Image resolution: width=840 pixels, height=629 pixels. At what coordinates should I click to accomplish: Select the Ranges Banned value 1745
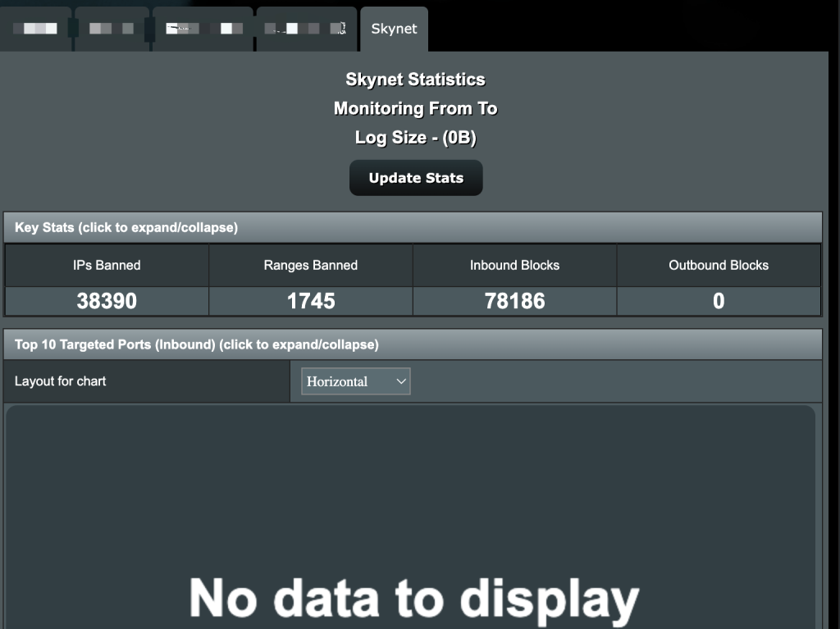311,301
